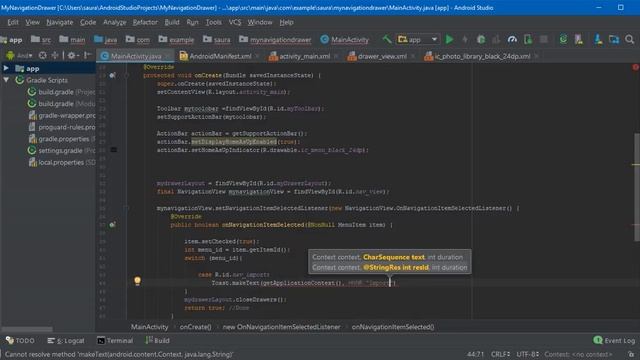Open the Logcat tool window
Screen dimensions: 640x360
[x=66, y=340]
